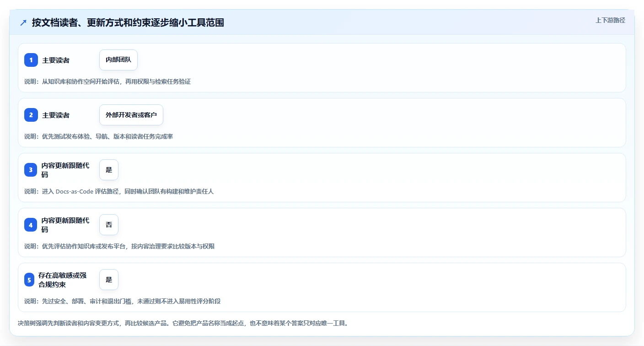The image size is (644, 346).
Task: Click the arrow icon beside the heading
Action: [23, 22]
